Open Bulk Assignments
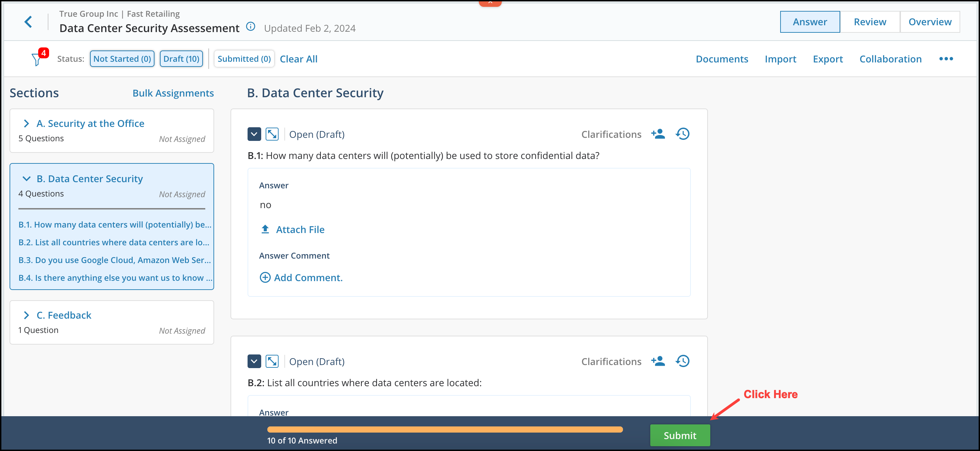980x451 pixels. (x=173, y=93)
